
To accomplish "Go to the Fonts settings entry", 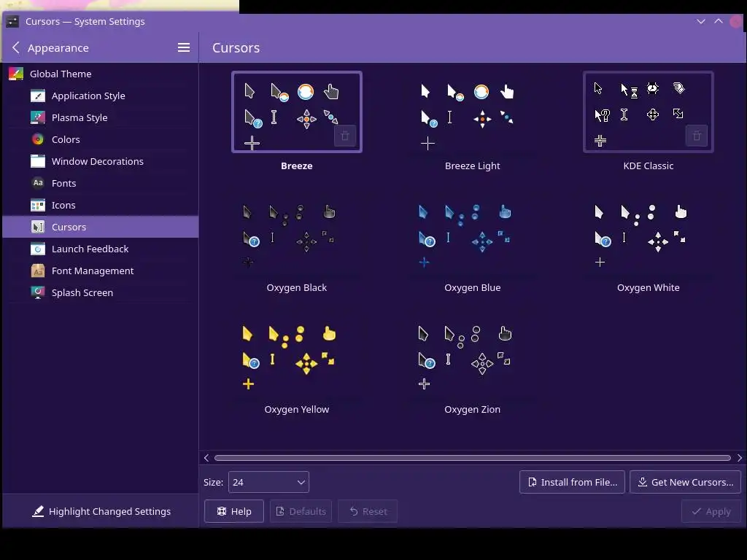I will coord(100,183).
